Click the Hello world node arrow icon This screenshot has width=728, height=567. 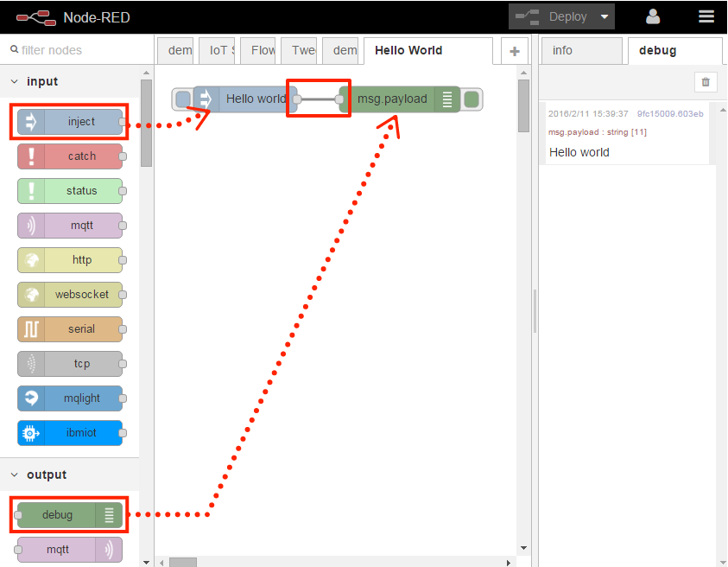[x=206, y=99]
